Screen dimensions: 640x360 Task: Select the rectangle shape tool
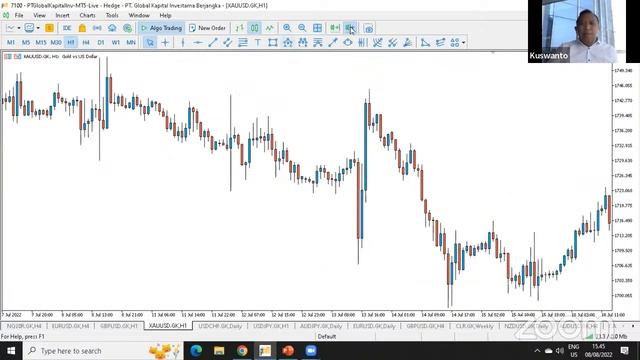point(273,42)
